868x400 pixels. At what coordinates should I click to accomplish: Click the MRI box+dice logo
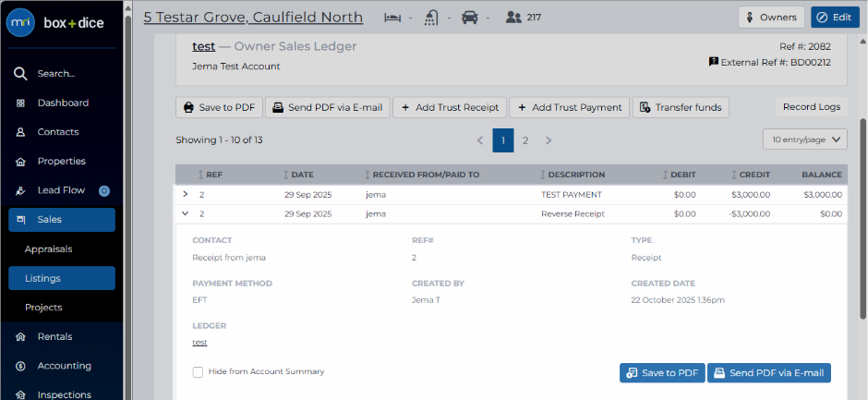pyautogui.click(x=54, y=23)
